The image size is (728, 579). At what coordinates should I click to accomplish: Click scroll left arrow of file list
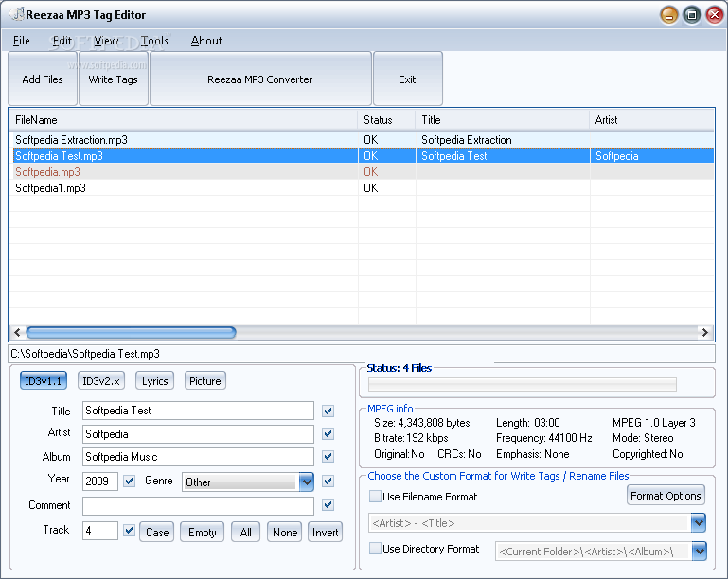pyautogui.click(x=17, y=332)
